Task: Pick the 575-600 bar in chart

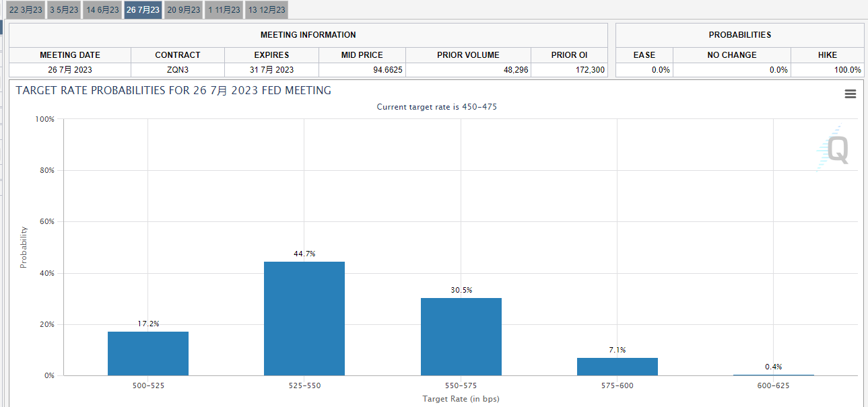Action: pyautogui.click(x=617, y=367)
